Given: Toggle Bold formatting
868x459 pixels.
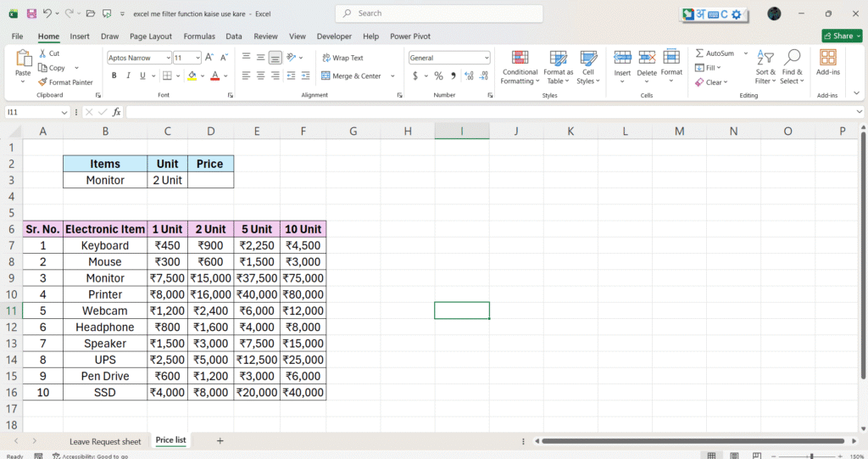Looking at the screenshot, I should pos(114,76).
